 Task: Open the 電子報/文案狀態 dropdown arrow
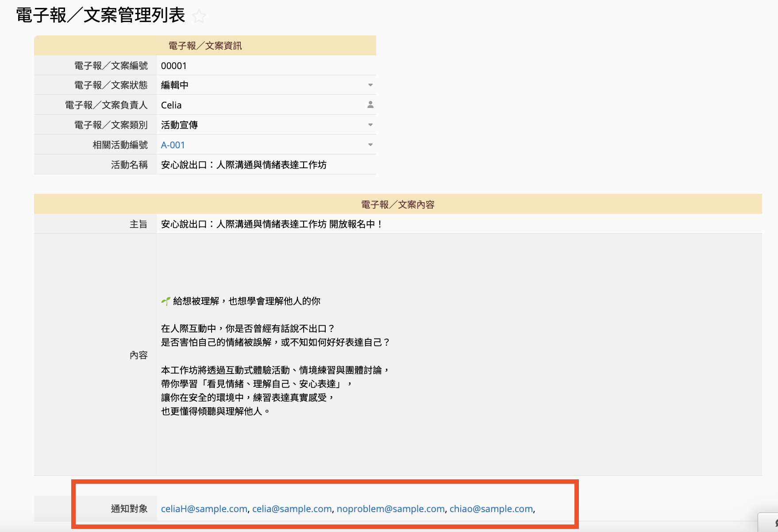370,85
